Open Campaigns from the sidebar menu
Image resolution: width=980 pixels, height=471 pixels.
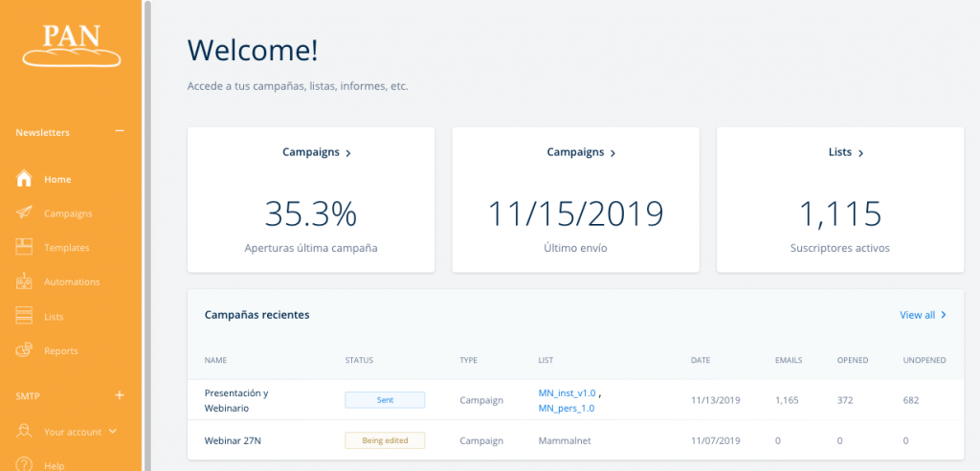68,213
